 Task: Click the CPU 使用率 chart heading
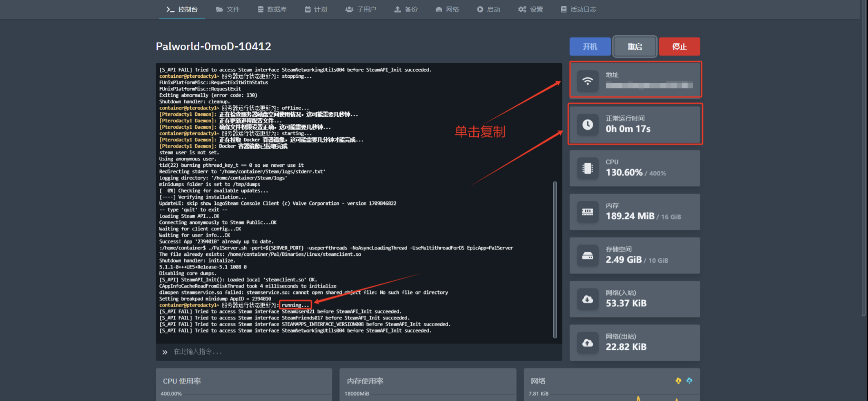(x=182, y=381)
